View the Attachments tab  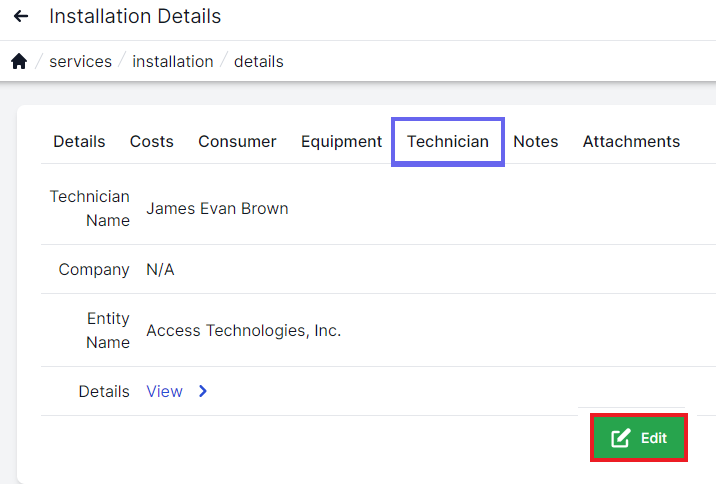click(x=631, y=142)
